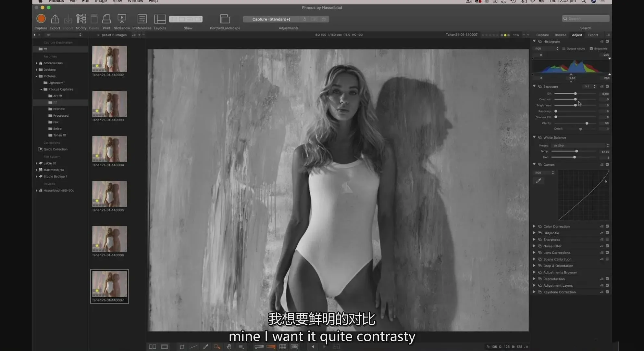Viewport: 644px width, 351px height.
Task: Adjust the Contrast slider handle
Action: (x=575, y=99)
